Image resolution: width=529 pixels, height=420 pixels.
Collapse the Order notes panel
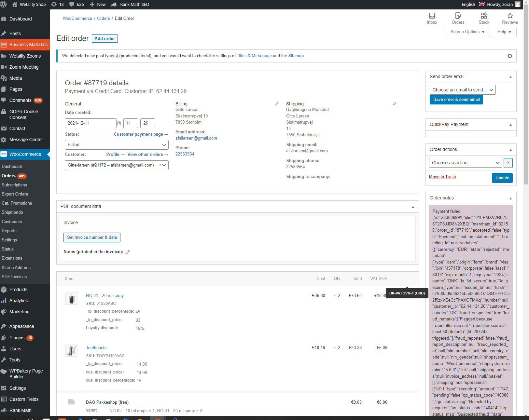[510, 198]
